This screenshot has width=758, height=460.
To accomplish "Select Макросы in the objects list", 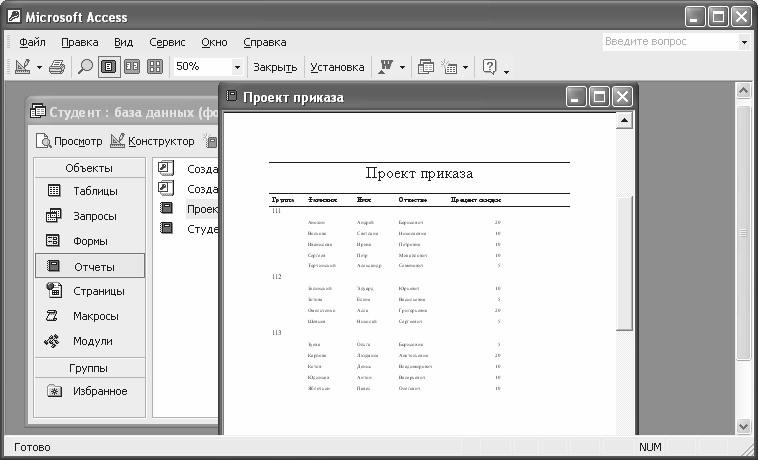I will [x=89, y=316].
